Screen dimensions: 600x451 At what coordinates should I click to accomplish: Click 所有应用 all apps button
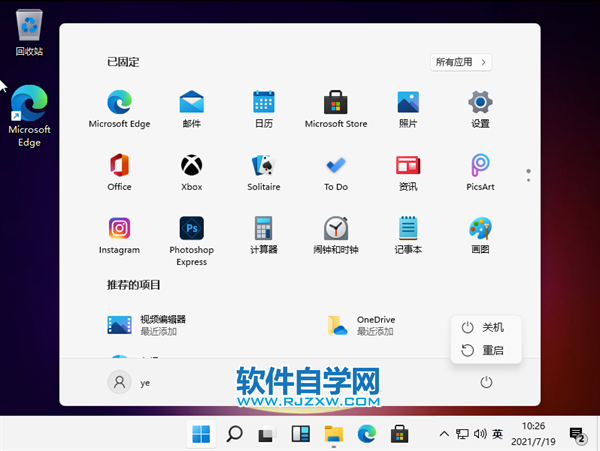tap(461, 62)
